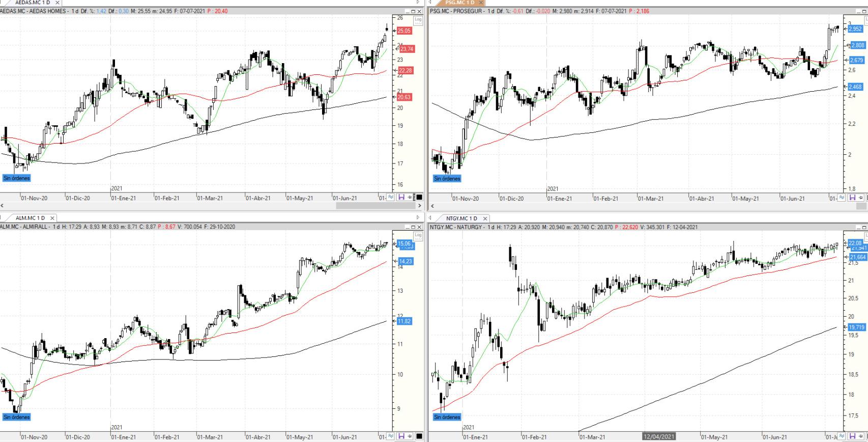
Task: Click the save icon in NATURGY chart
Action: click(x=852, y=436)
